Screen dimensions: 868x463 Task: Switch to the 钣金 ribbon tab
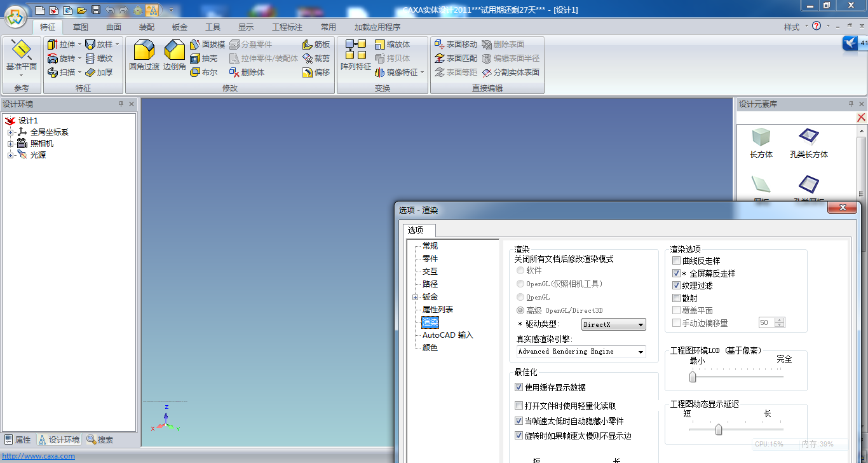tap(180, 27)
